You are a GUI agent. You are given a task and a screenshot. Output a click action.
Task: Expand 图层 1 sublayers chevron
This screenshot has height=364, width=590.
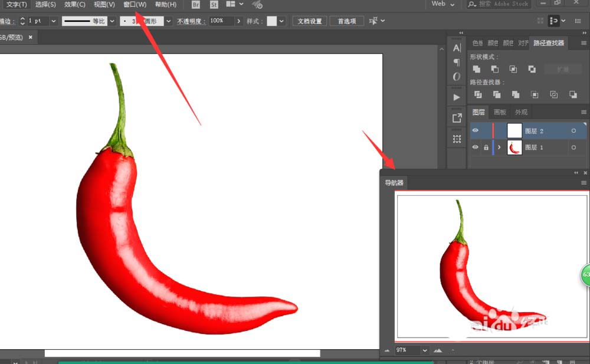pyautogui.click(x=499, y=147)
